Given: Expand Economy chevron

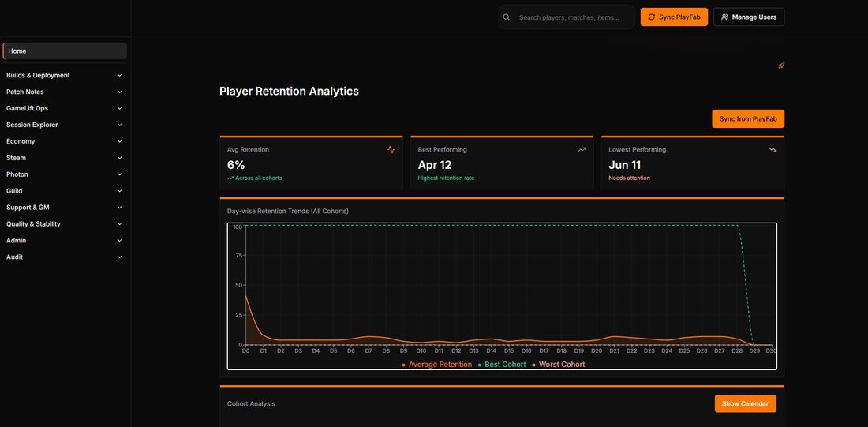Looking at the screenshot, I should click(x=120, y=141).
